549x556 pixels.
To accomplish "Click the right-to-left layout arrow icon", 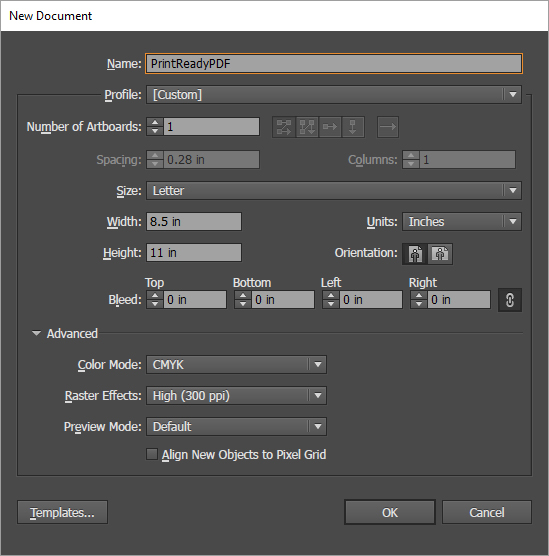I will (388, 127).
